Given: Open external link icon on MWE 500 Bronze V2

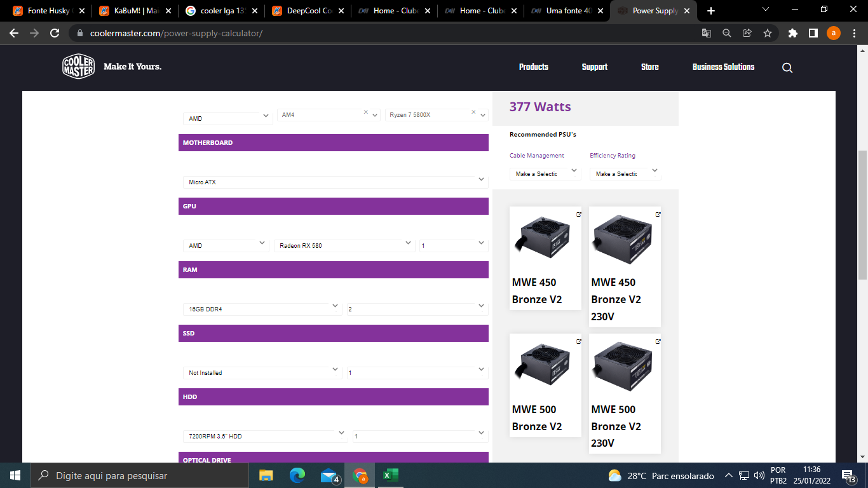Looking at the screenshot, I should (579, 341).
